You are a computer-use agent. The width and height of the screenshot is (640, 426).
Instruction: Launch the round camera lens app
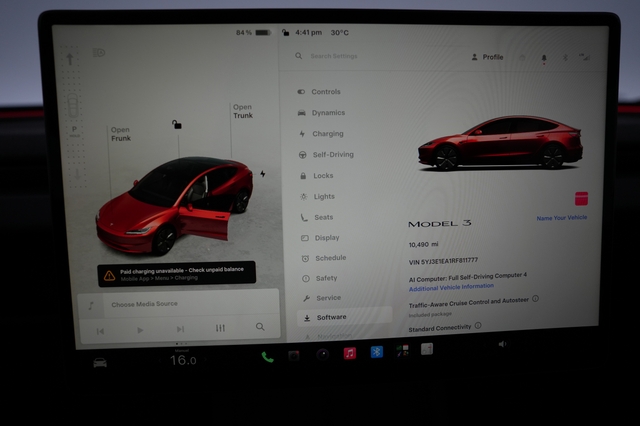pyautogui.click(x=322, y=354)
